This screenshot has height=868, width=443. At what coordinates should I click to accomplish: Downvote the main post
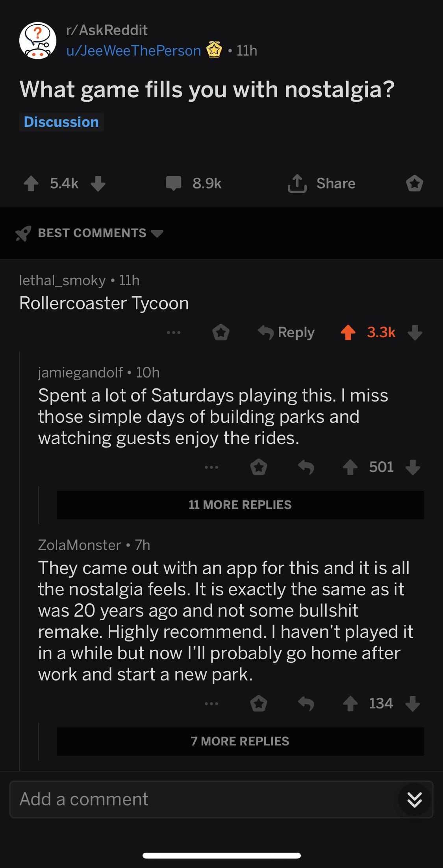click(x=98, y=183)
